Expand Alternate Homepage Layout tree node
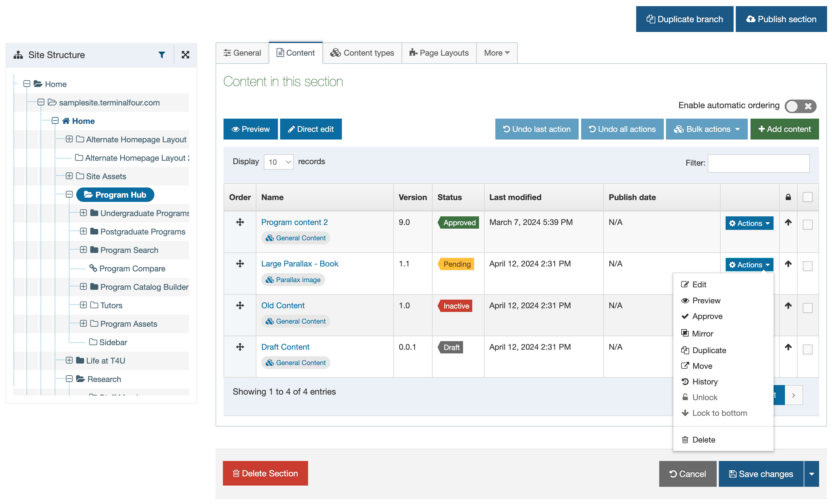 coord(69,139)
